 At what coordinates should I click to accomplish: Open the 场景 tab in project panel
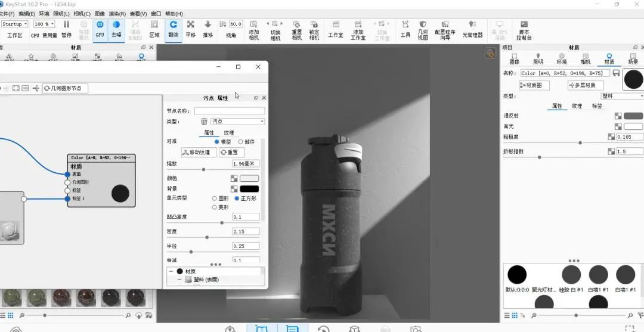[x=633, y=58]
